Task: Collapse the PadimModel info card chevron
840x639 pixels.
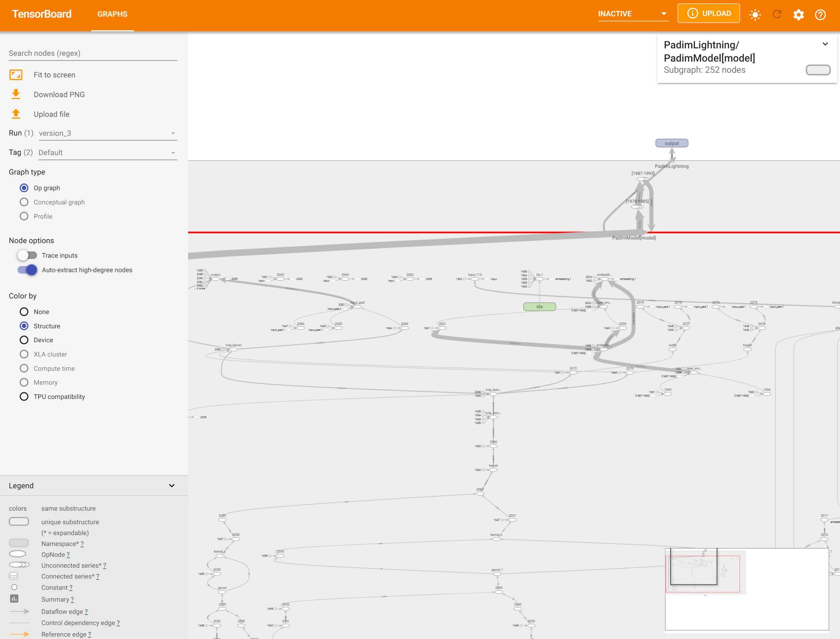Action: tap(825, 44)
